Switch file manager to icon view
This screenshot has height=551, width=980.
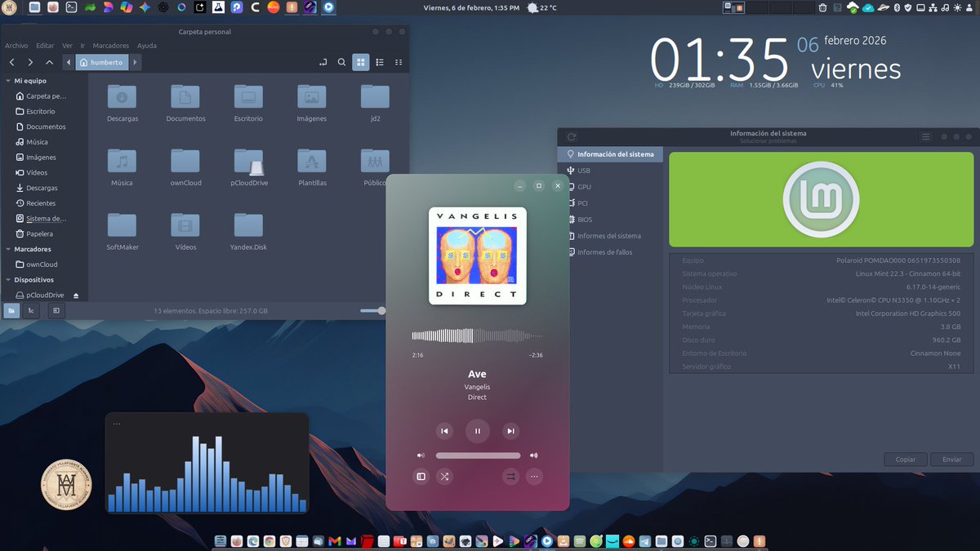click(x=361, y=62)
